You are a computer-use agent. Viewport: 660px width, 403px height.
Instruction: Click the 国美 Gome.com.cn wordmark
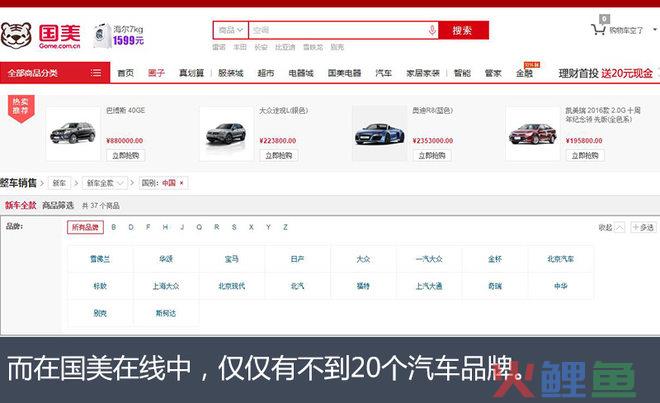[59, 36]
